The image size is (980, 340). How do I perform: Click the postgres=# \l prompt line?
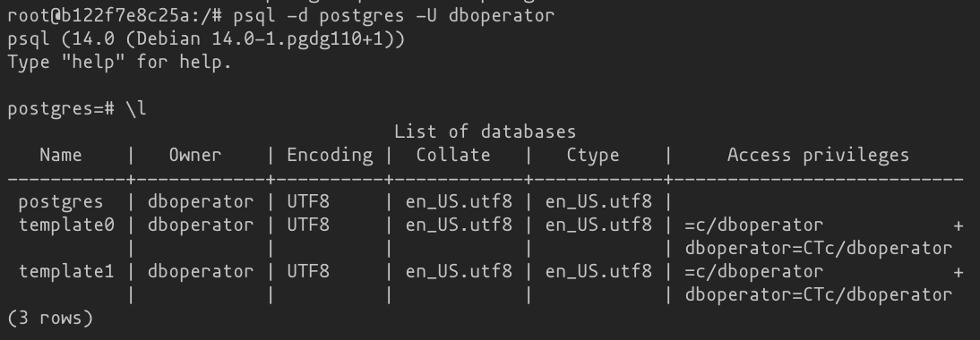pos(77,108)
